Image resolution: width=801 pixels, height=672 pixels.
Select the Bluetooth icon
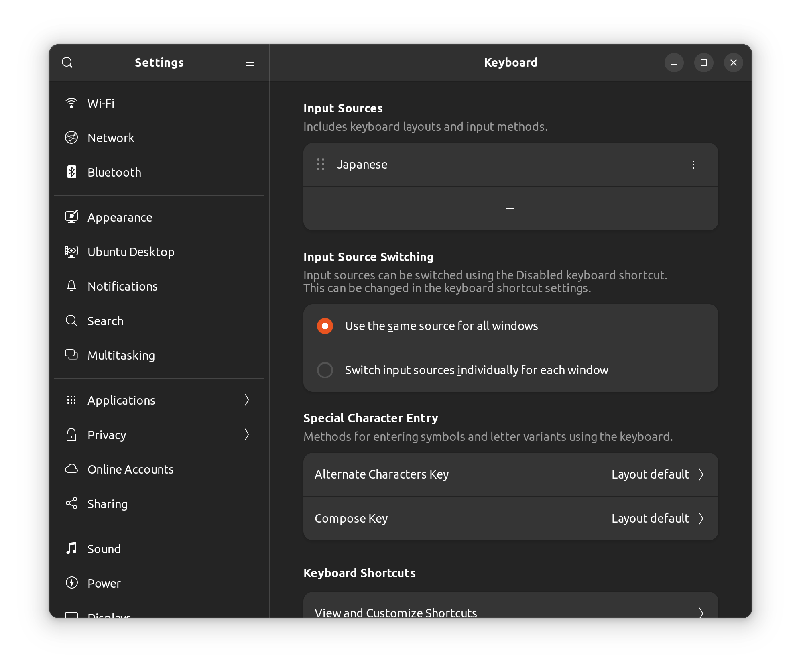pos(71,172)
